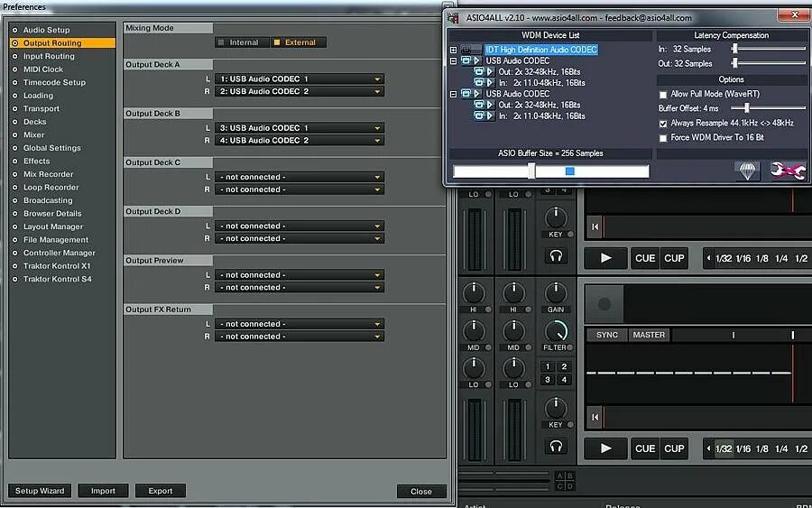The image size is (812, 508).
Task: Open Output FX Return right channel dropdown
Action: [300, 337]
